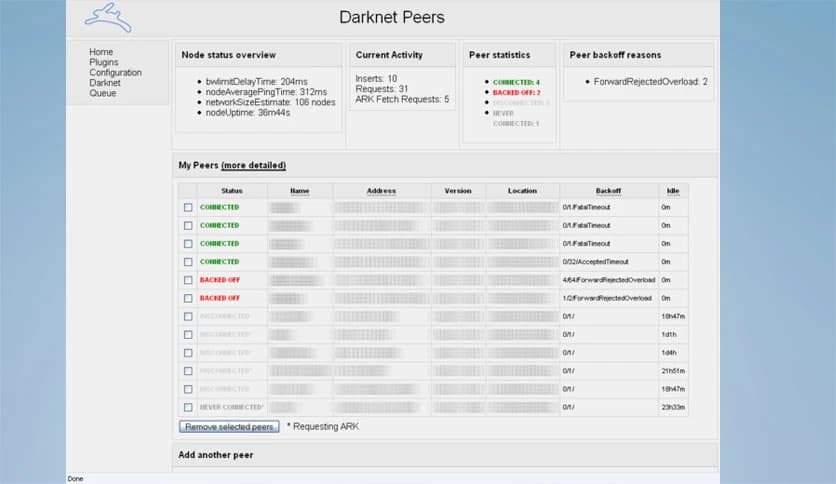
Task: Click the Remove selected peers button
Action: 229,426
